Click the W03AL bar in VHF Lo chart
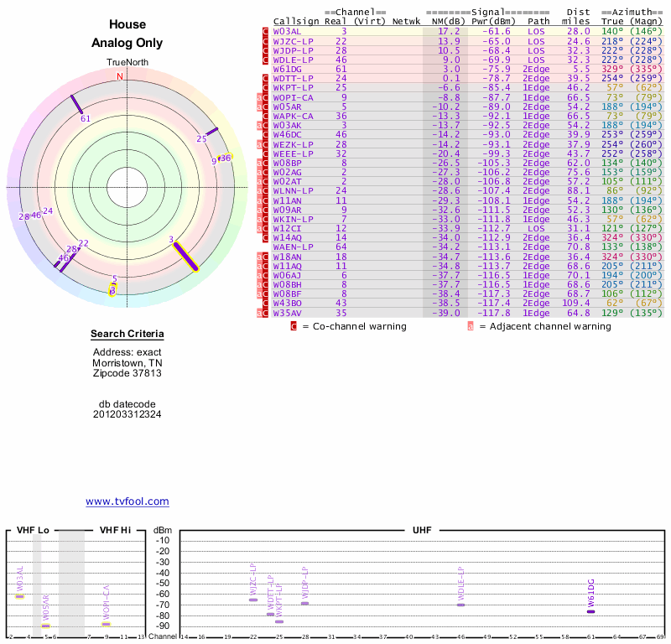The height and width of the screenshot is (644, 671). pos(20,596)
